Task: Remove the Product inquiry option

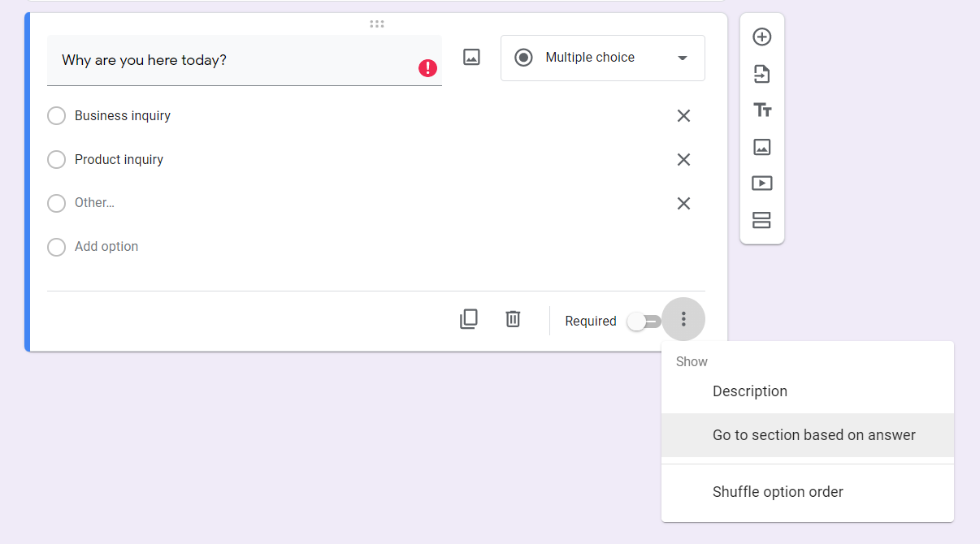Action: point(683,159)
